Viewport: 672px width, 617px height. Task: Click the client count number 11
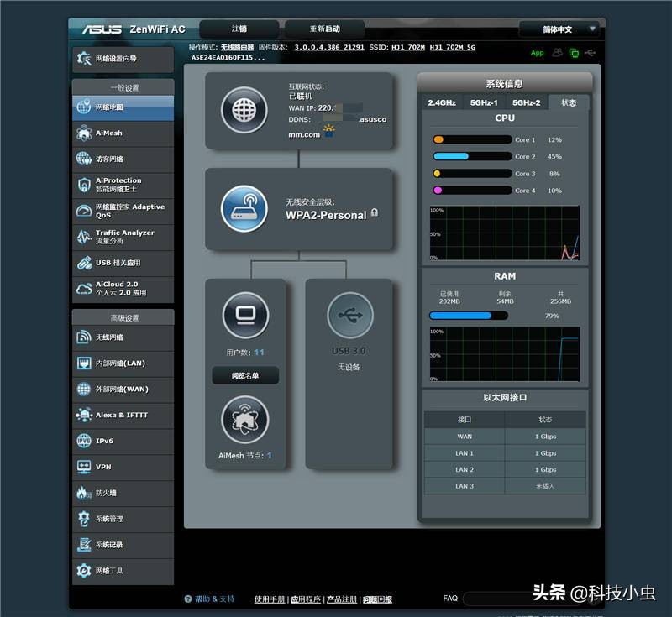tap(259, 353)
